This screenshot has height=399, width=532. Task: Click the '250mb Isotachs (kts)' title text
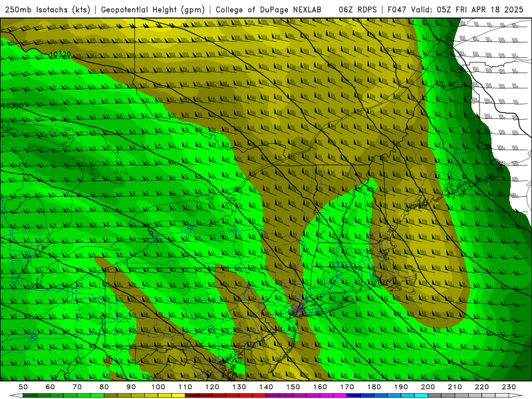(x=47, y=10)
